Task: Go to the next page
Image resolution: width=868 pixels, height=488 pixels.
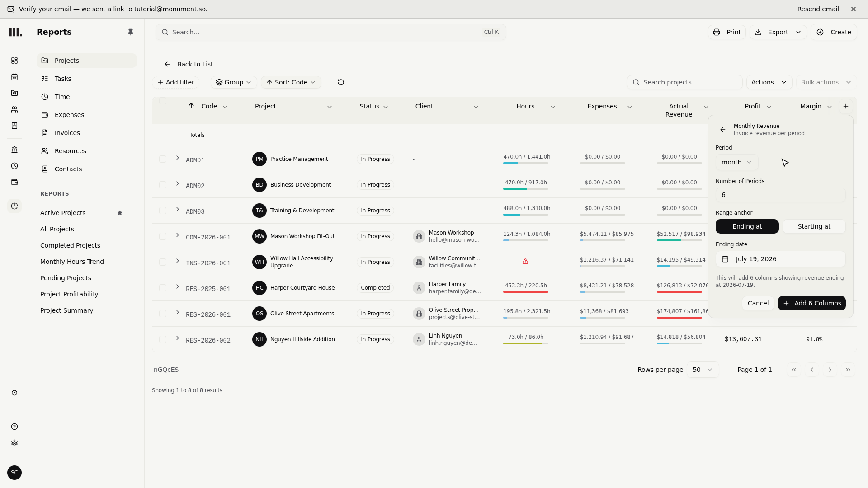Action: point(830,370)
